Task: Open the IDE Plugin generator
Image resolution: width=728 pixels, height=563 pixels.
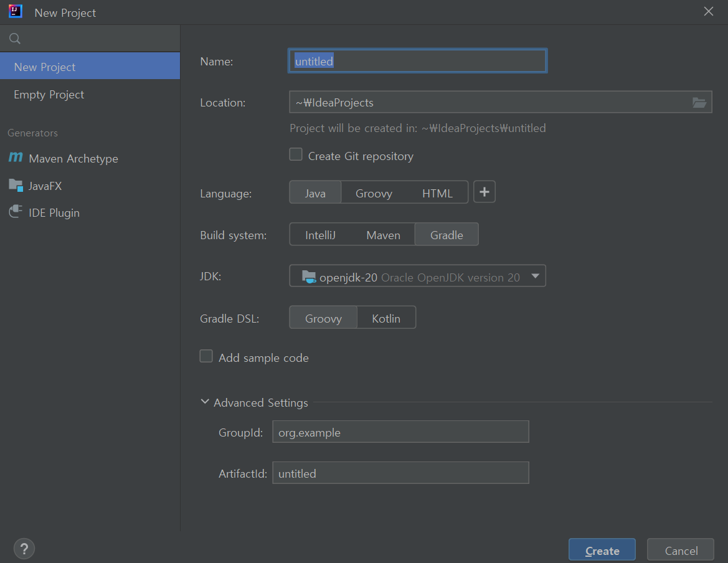Action: [90, 212]
